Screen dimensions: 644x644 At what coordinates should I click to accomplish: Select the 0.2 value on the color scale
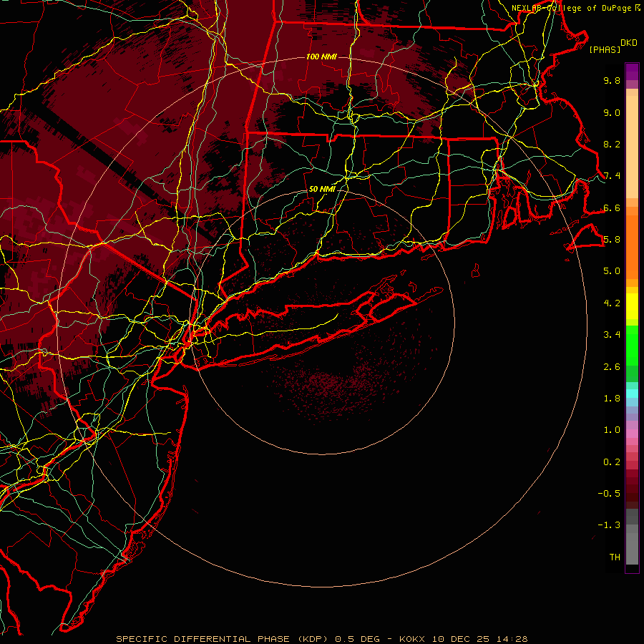pyautogui.click(x=612, y=462)
